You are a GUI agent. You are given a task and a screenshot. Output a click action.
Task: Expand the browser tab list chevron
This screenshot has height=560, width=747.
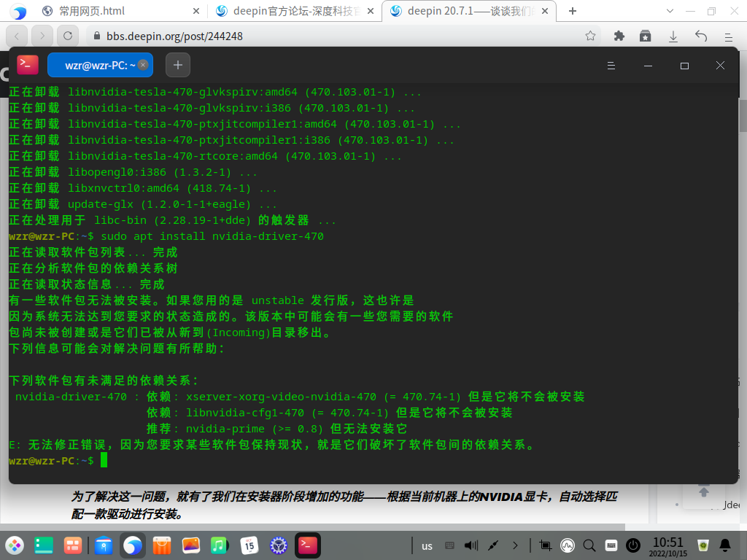point(670,11)
